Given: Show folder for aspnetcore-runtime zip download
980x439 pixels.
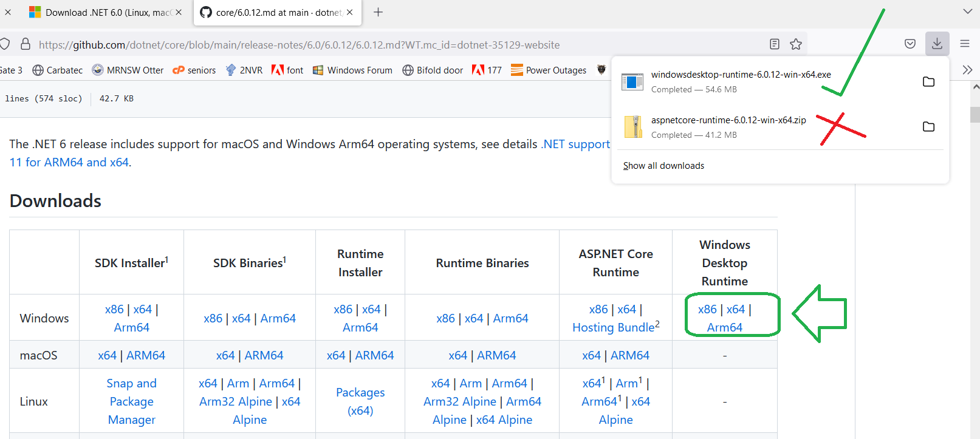Looking at the screenshot, I should point(928,126).
